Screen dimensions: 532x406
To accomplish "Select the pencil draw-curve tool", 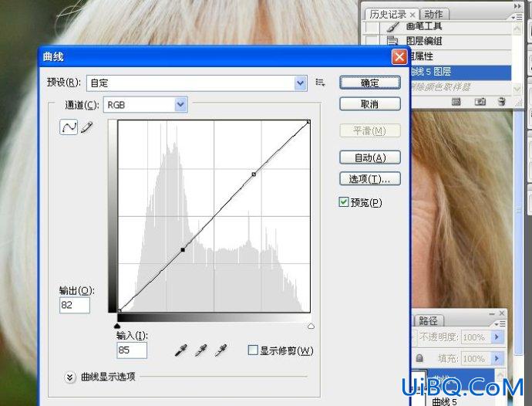I will click(87, 127).
